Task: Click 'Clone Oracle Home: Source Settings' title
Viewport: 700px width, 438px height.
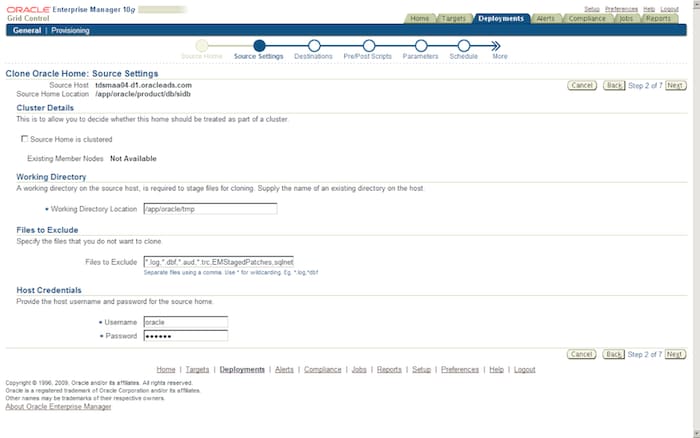Action: (82, 73)
